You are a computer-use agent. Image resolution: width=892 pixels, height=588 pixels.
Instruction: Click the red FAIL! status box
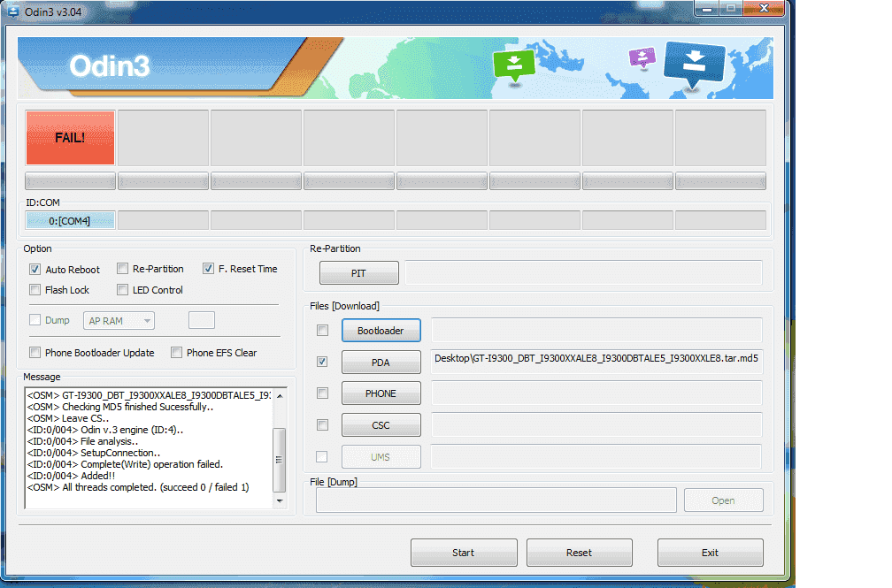click(70, 138)
